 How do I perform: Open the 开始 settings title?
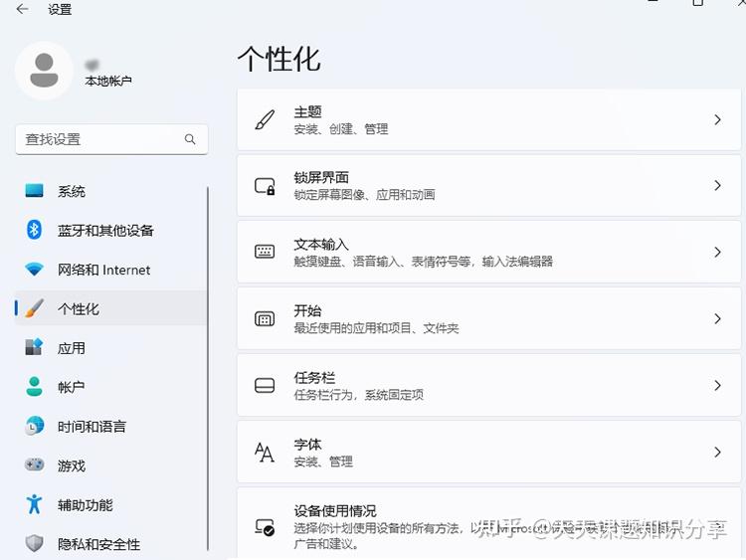point(307,310)
